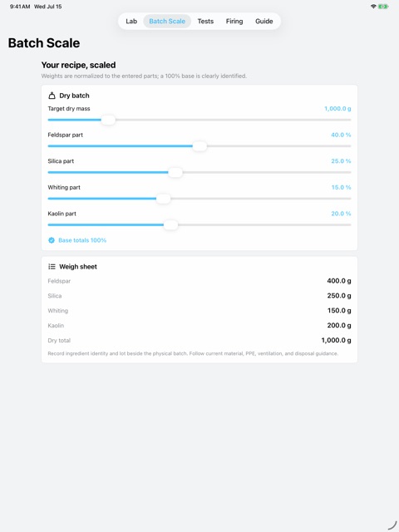Click the Silica part slider knob

pos(175,172)
